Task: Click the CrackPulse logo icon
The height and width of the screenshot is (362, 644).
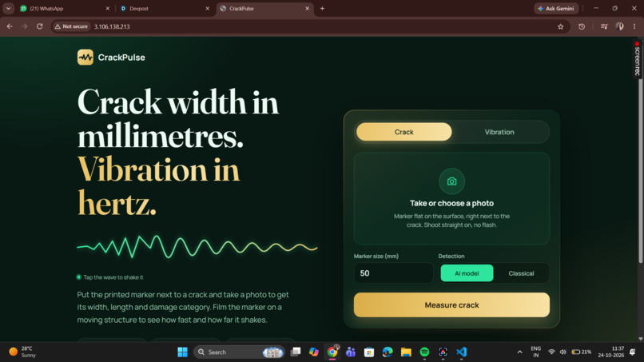Action: tap(85, 58)
